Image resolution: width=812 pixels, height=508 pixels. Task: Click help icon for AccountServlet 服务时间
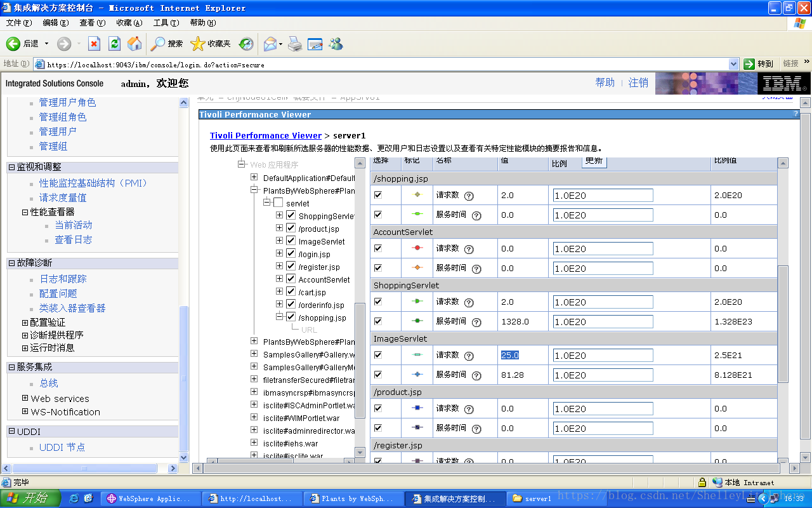476,269
